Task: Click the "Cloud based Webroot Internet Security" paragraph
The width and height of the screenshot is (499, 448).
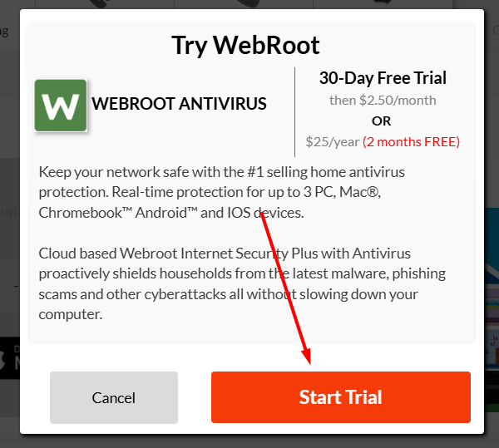Action: pyautogui.click(x=242, y=283)
